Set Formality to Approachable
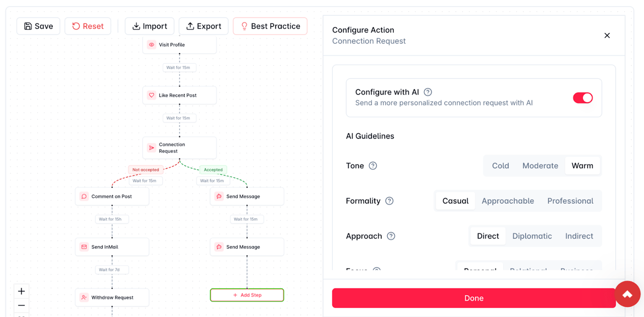 tap(508, 201)
